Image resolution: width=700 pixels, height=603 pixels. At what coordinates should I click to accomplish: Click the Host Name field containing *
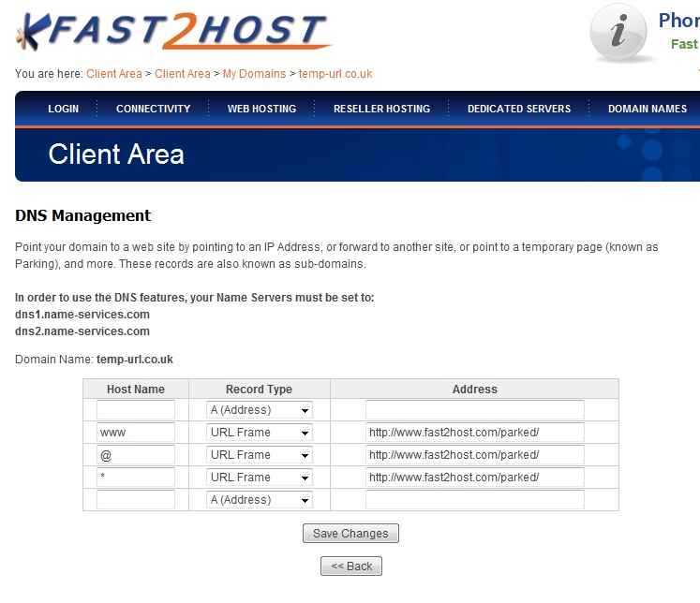[x=136, y=478]
